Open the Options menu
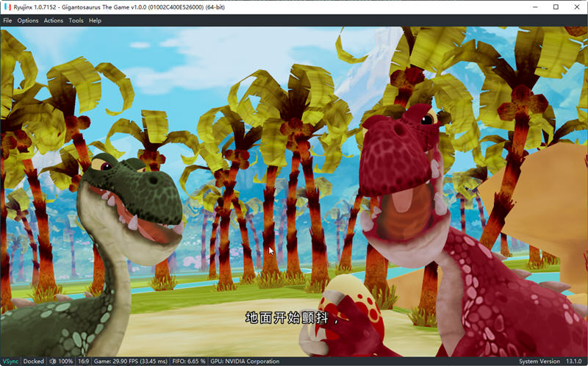The width and height of the screenshot is (588, 366). click(x=28, y=21)
